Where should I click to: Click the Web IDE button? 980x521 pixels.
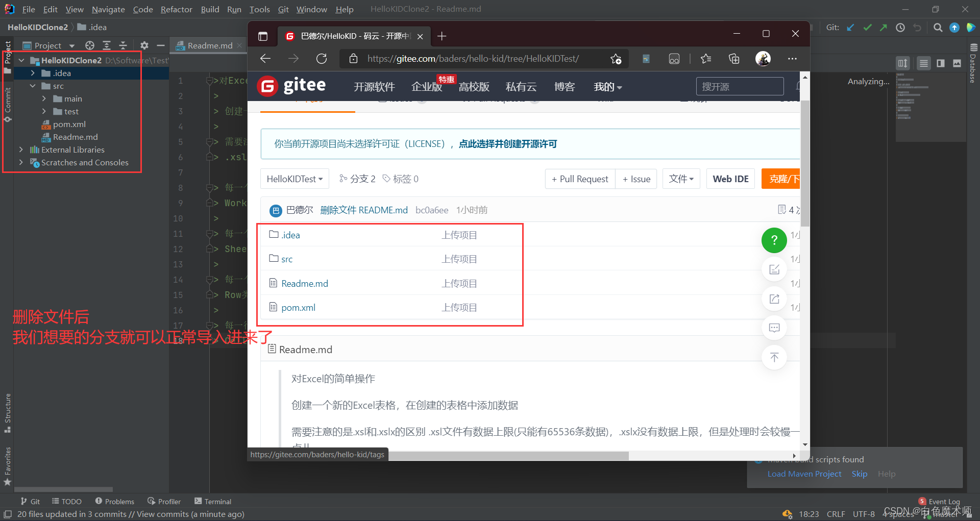tap(730, 179)
